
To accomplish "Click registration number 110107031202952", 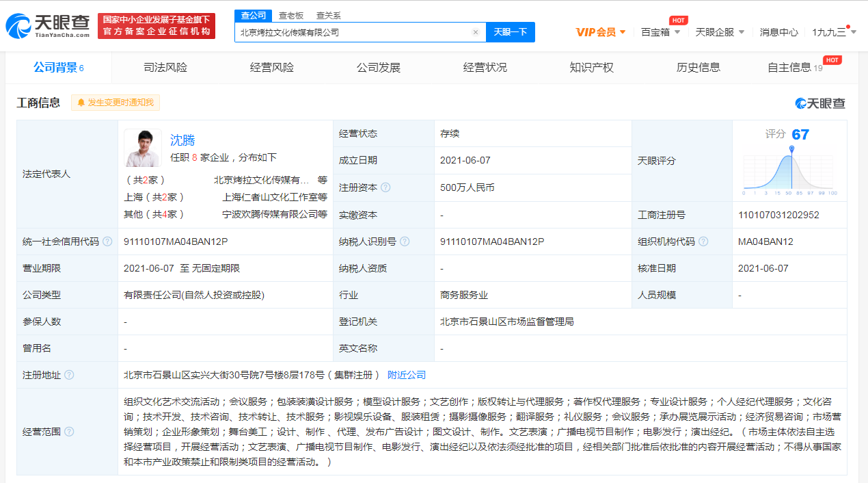I will 778,215.
